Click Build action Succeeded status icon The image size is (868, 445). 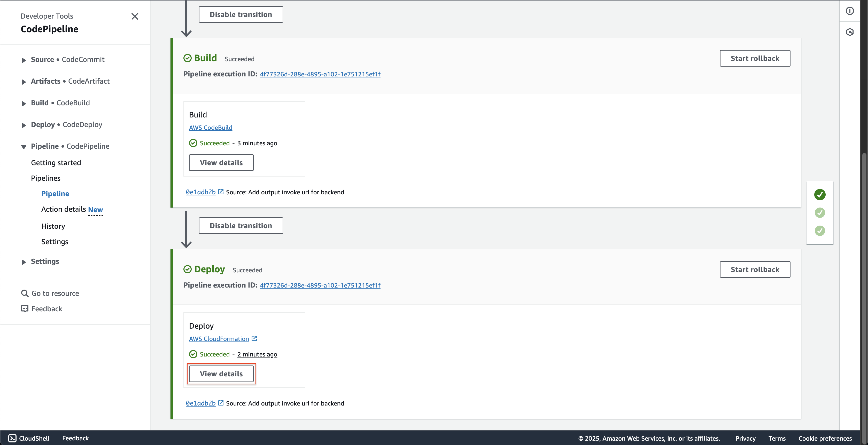coord(193,143)
